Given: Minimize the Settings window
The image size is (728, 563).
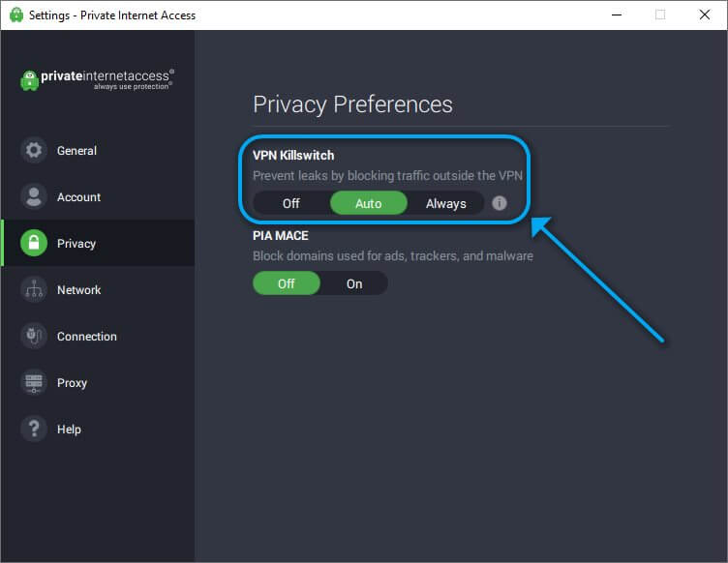Looking at the screenshot, I should [x=617, y=15].
